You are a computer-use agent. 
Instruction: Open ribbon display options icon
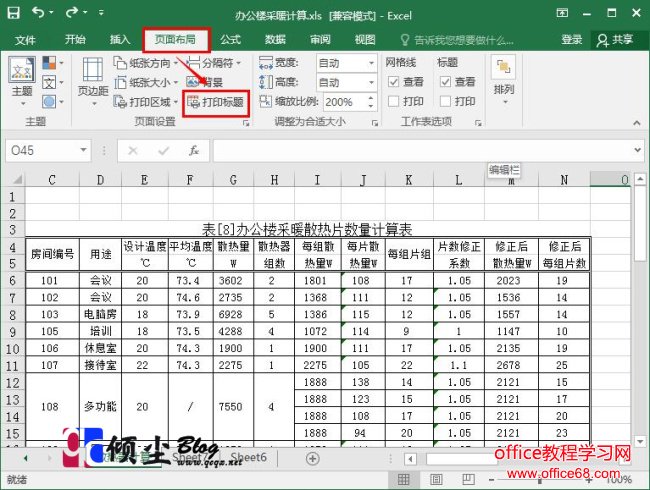tap(562, 13)
